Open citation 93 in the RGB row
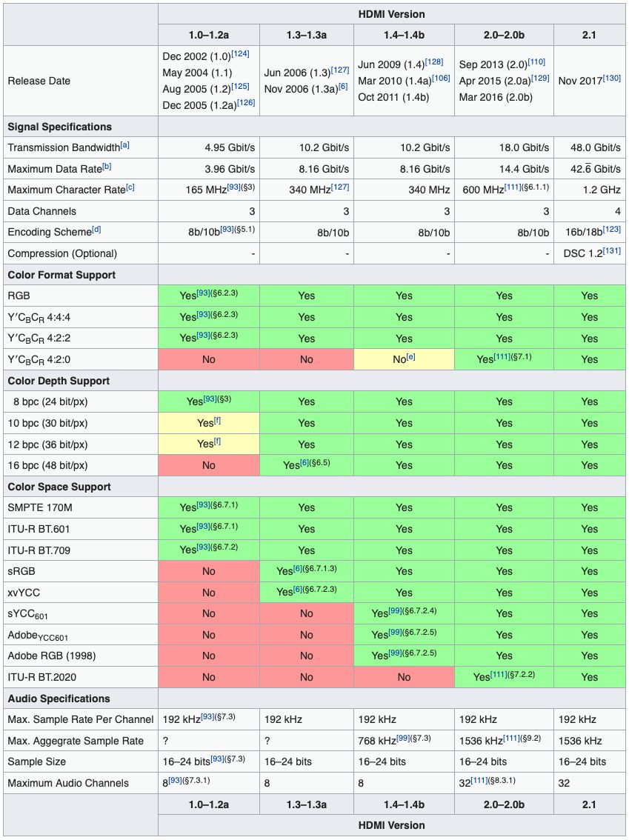The height and width of the screenshot is (840, 629). (203, 293)
